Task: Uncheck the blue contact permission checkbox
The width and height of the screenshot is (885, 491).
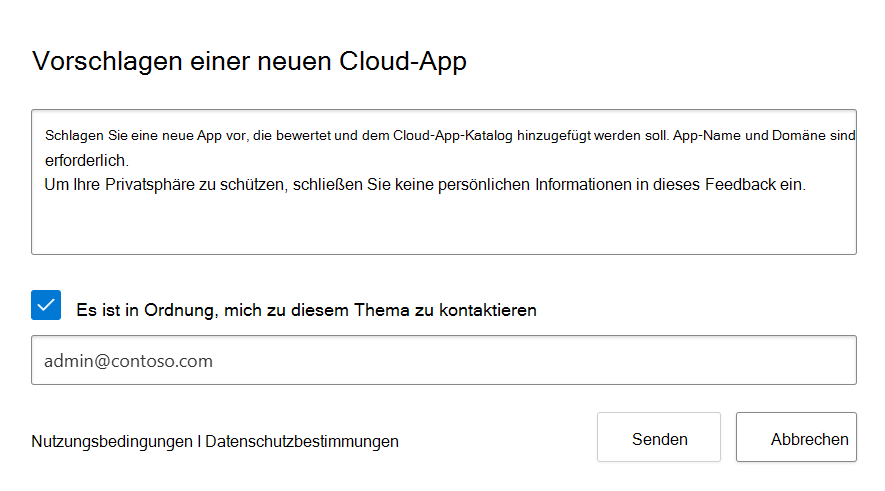Action: pos(46,305)
